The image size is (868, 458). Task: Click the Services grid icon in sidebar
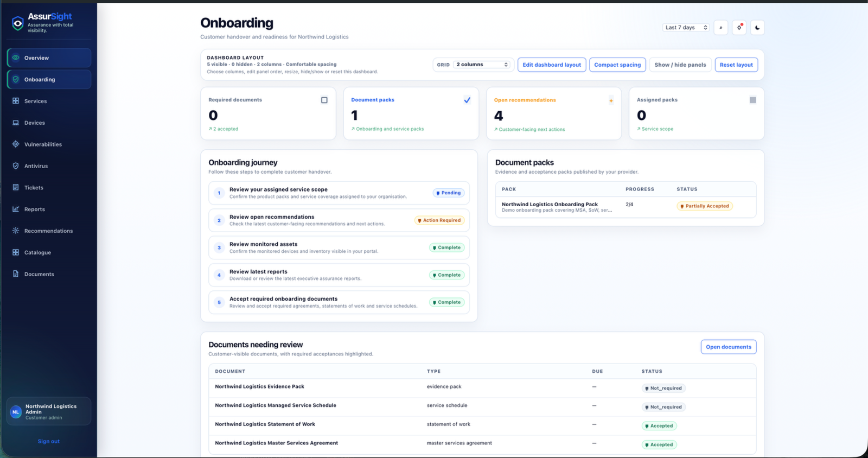coord(16,101)
